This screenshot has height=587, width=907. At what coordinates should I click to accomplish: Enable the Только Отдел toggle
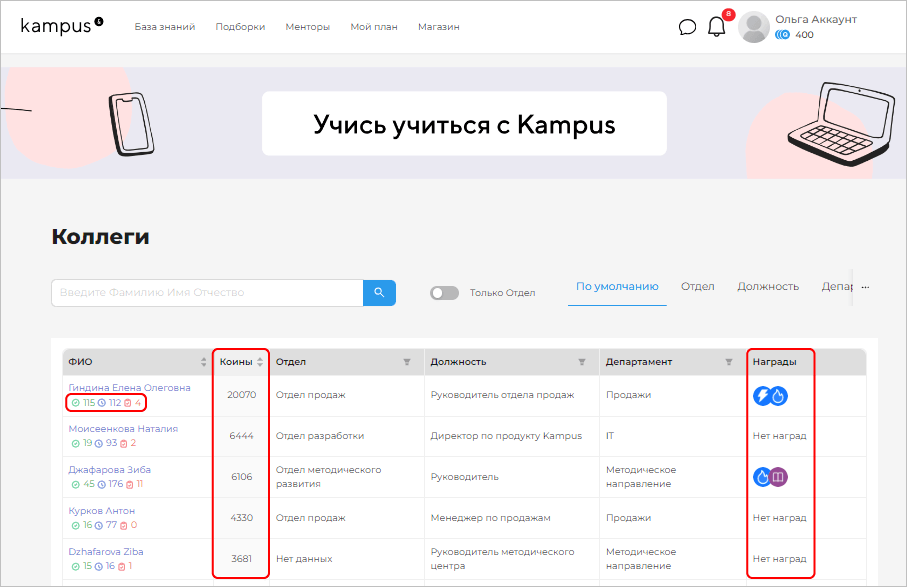pyautogui.click(x=444, y=292)
